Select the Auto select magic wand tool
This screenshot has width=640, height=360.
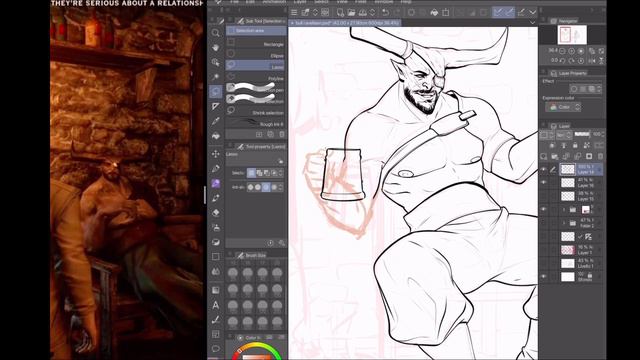point(216,77)
